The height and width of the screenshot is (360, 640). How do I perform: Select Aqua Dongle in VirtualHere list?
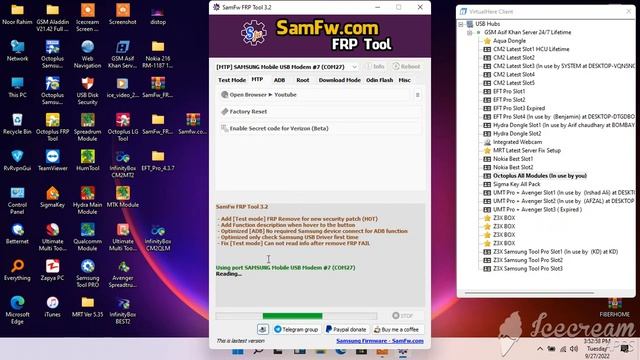[x=509, y=41]
